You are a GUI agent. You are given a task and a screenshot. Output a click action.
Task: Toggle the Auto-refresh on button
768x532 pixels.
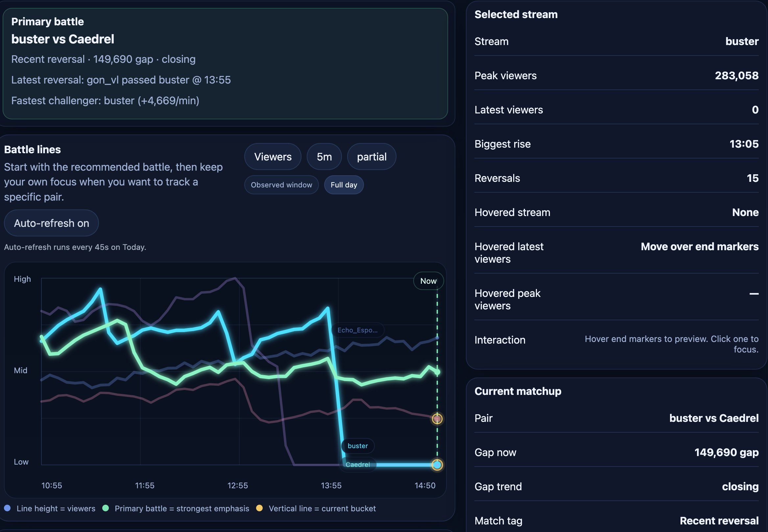coord(51,223)
